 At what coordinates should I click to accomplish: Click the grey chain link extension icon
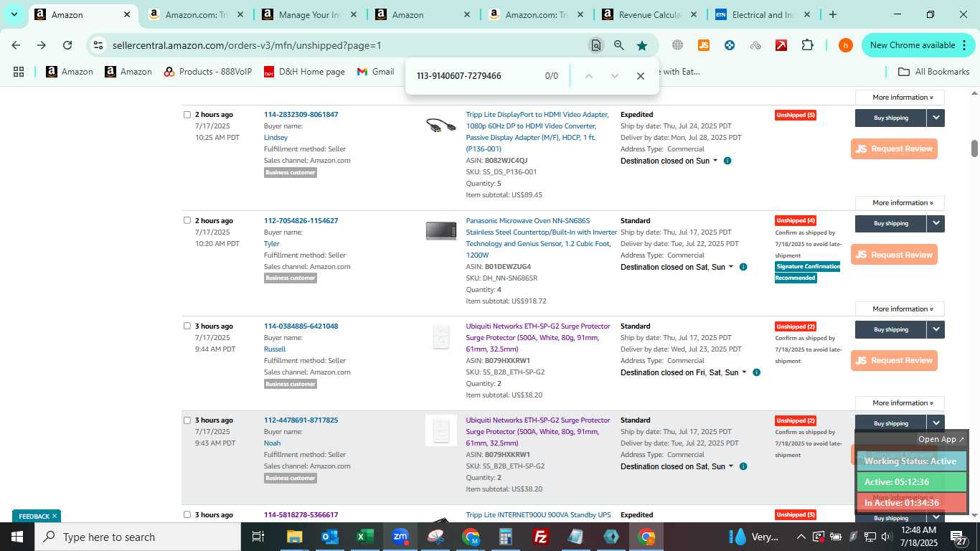(755, 45)
